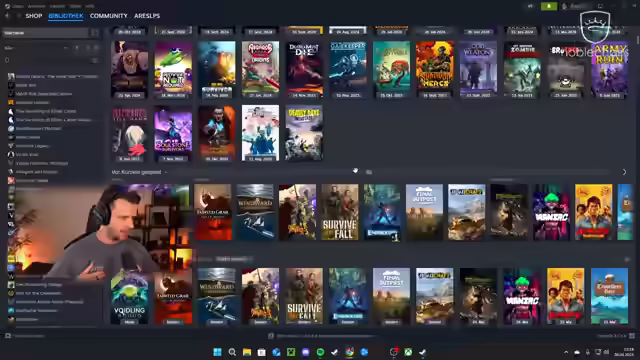
Task: Open Steam taskbar icon next to Xbox
Action: tap(422, 352)
